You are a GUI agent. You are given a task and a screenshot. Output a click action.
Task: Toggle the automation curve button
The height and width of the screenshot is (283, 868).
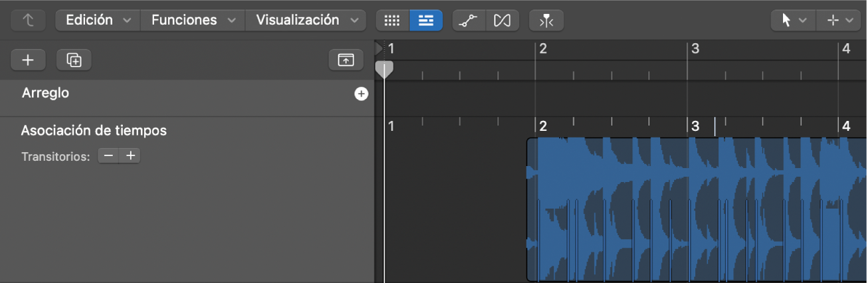point(469,21)
